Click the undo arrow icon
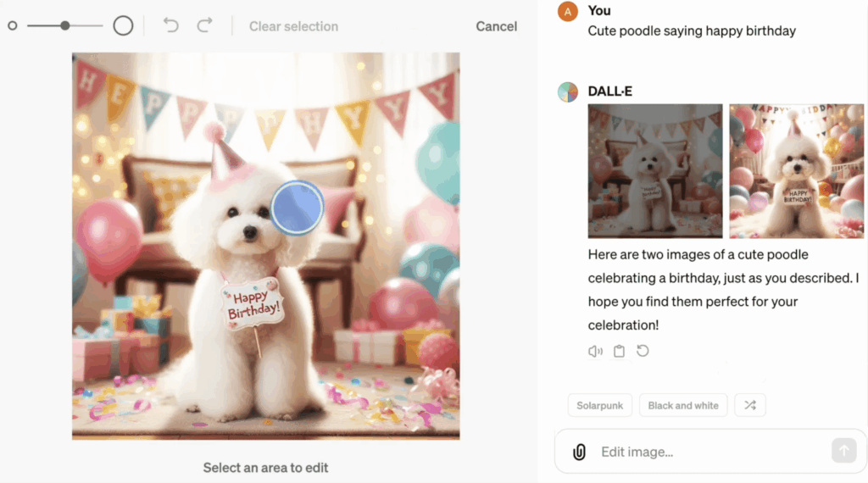Screen dimensions: 868x483 pyautogui.click(x=171, y=25)
